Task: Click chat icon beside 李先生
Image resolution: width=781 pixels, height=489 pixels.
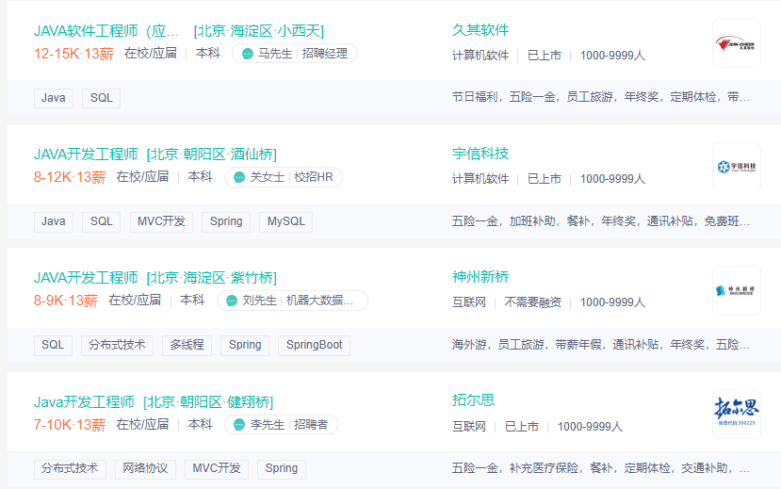Action: point(240,425)
